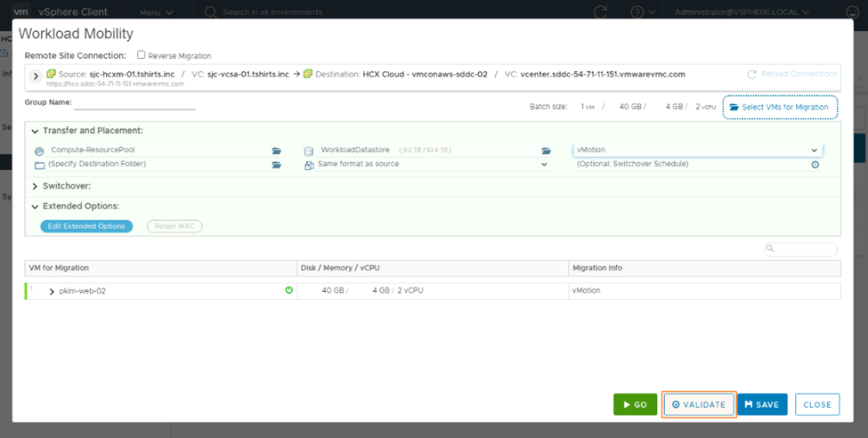This screenshot has width=868, height=438.
Task: Focus the Group Name input field
Action: (x=134, y=103)
